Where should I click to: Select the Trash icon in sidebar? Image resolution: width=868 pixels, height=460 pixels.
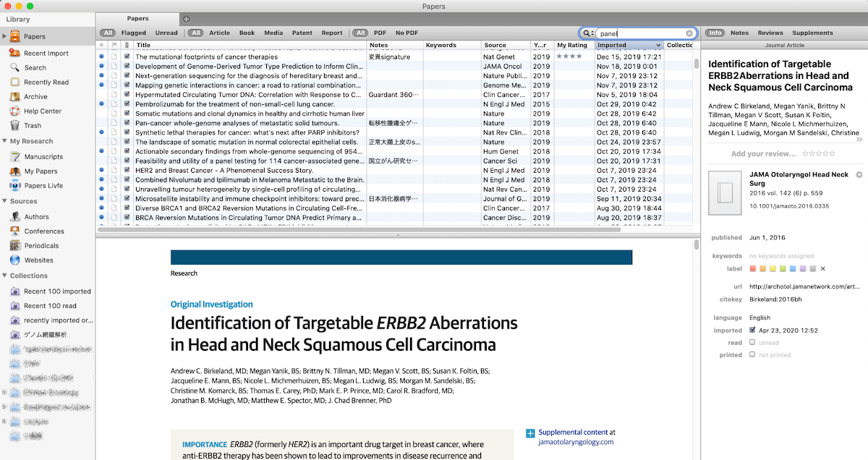pos(16,126)
